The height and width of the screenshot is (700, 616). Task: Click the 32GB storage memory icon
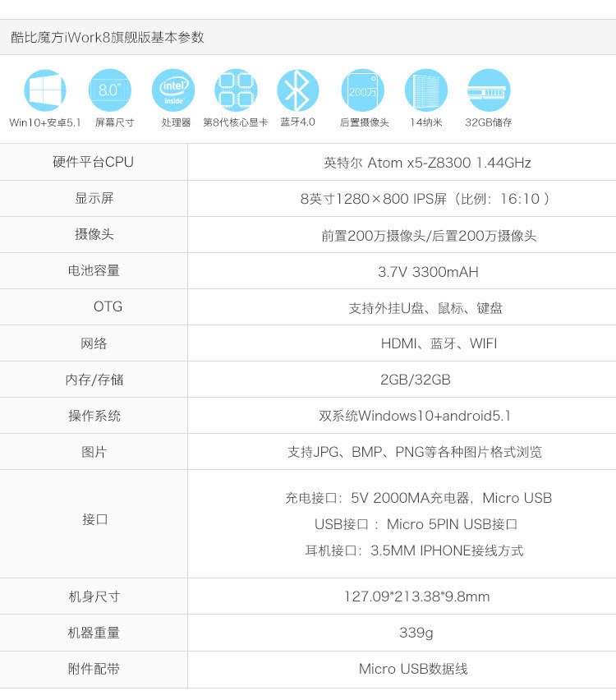[x=489, y=90]
